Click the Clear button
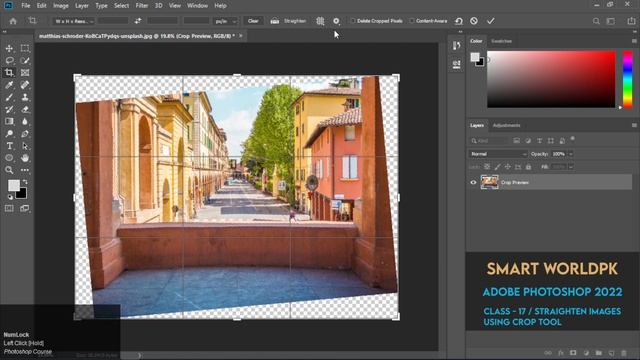This screenshot has height=360, width=640. [x=253, y=21]
